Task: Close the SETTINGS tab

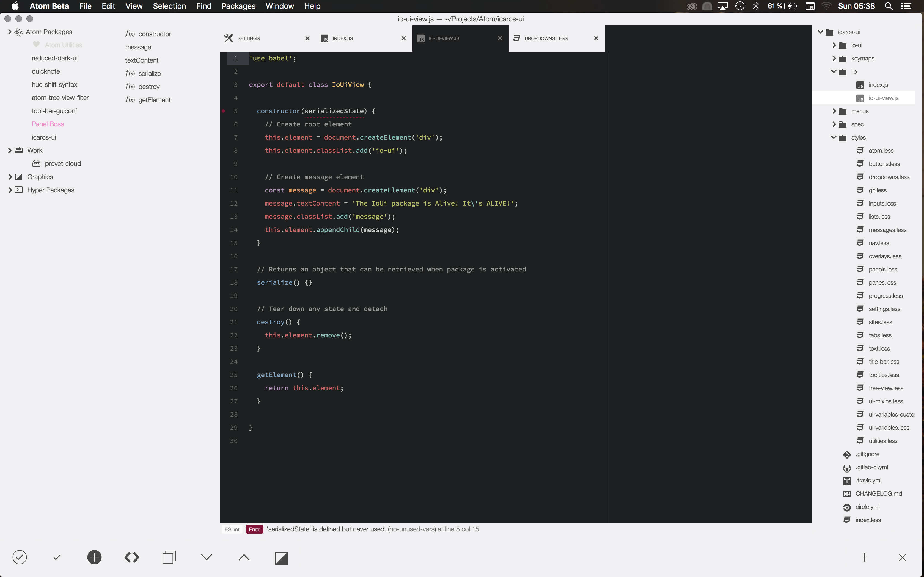Action: 307,38
